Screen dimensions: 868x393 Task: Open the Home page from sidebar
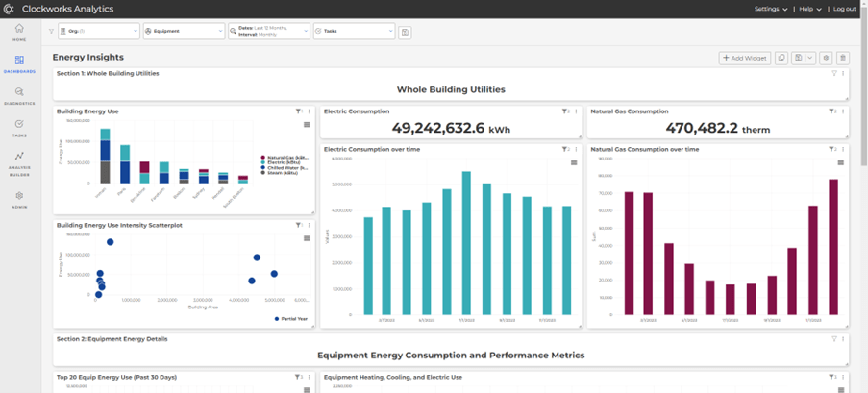19,33
